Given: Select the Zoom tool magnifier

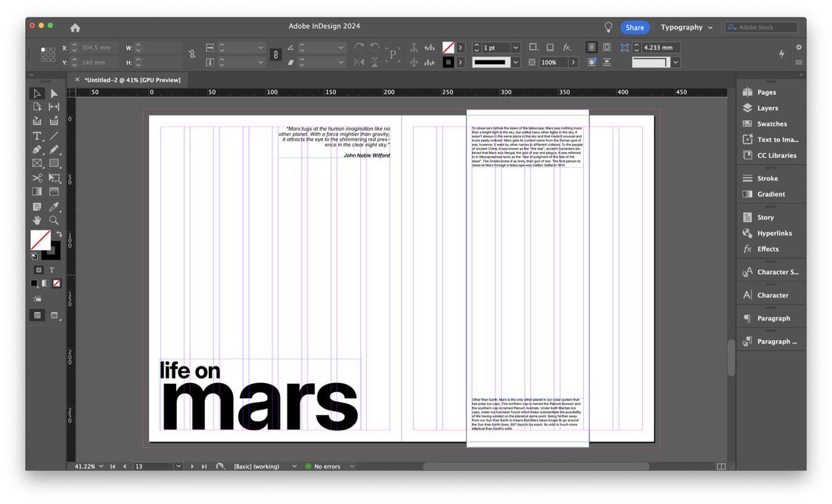Looking at the screenshot, I should coord(54,220).
